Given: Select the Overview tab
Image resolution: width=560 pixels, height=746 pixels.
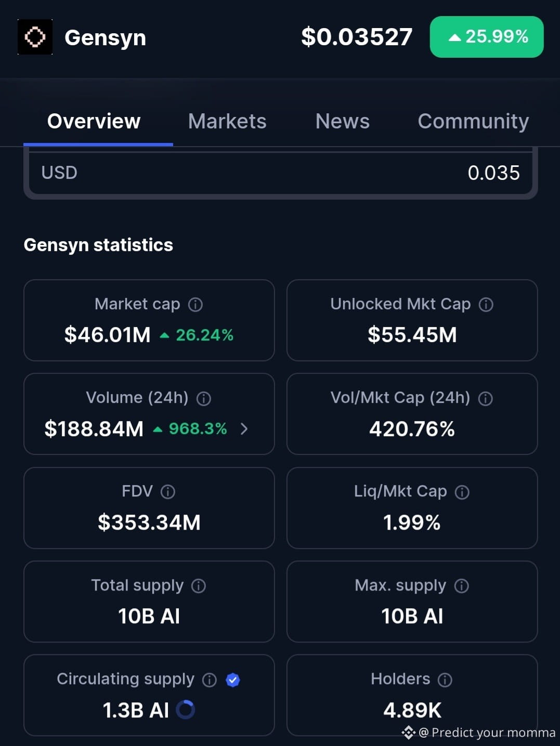Looking at the screenshot, I should [x=94, y=121].
